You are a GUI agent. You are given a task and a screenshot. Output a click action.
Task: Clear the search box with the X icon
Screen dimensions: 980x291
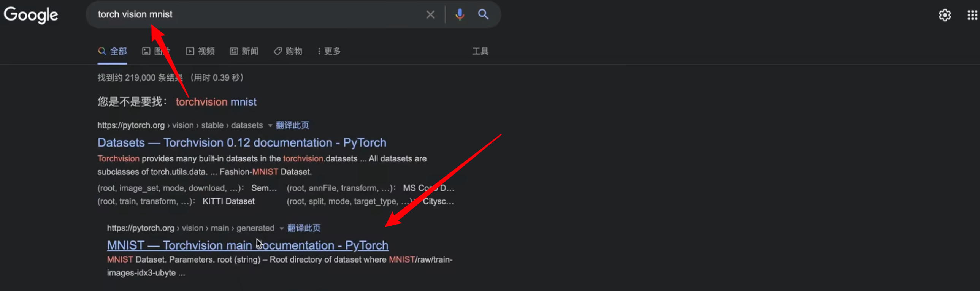point(430,14)
